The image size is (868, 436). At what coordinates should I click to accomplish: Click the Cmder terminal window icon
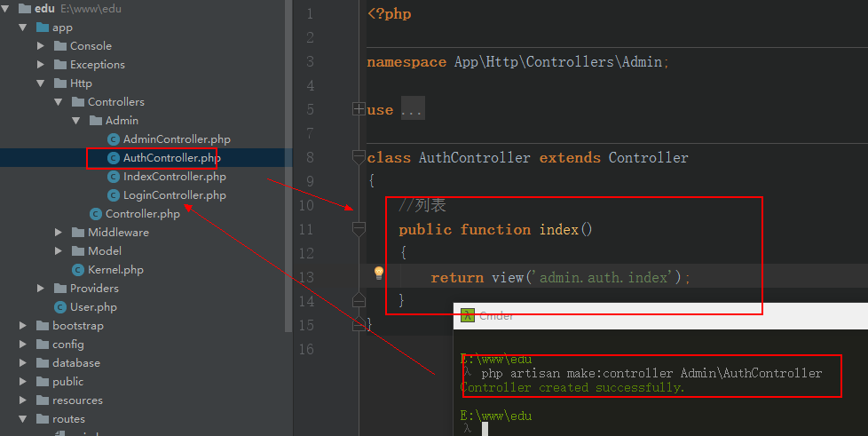point(467,315)
